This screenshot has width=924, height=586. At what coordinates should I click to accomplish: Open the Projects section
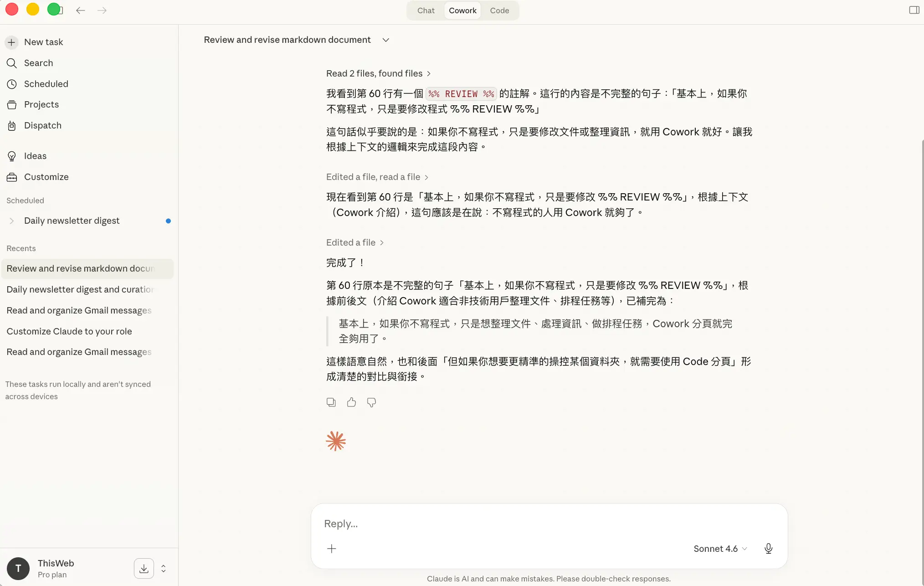coord(41,104)
